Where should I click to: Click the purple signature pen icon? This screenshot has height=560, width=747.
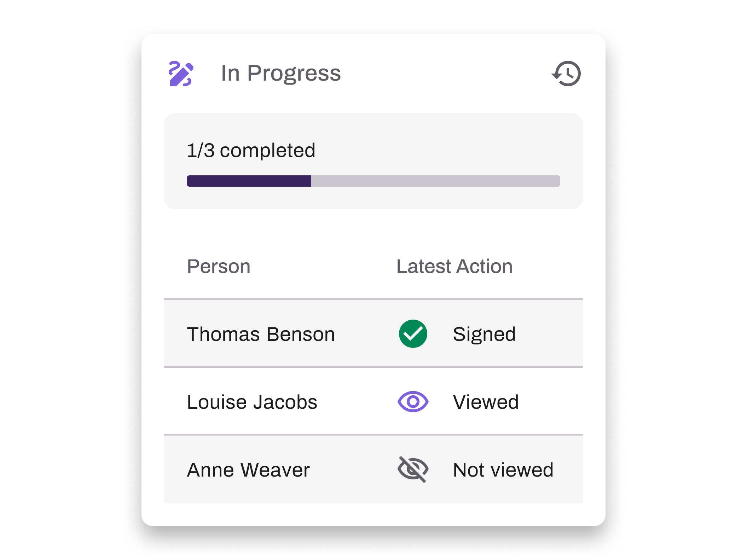(181, 74)
